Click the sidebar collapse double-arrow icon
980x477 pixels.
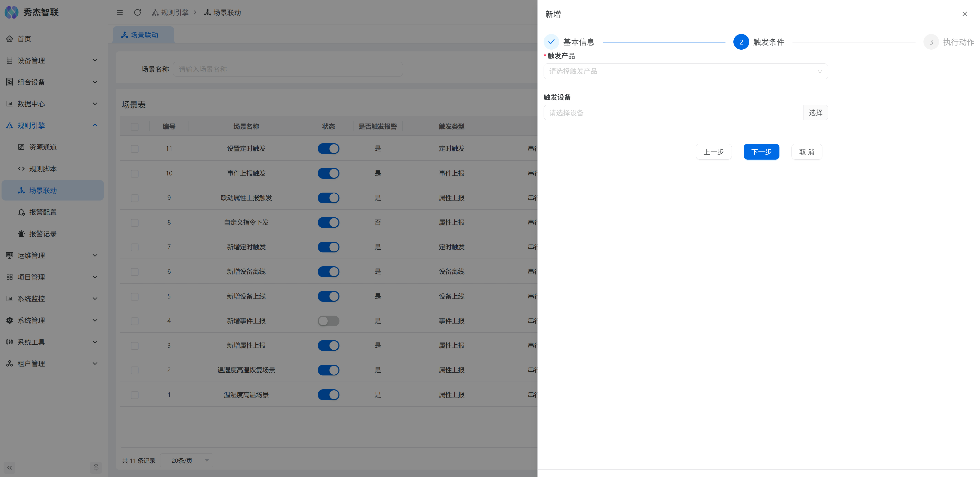[9, 468]
